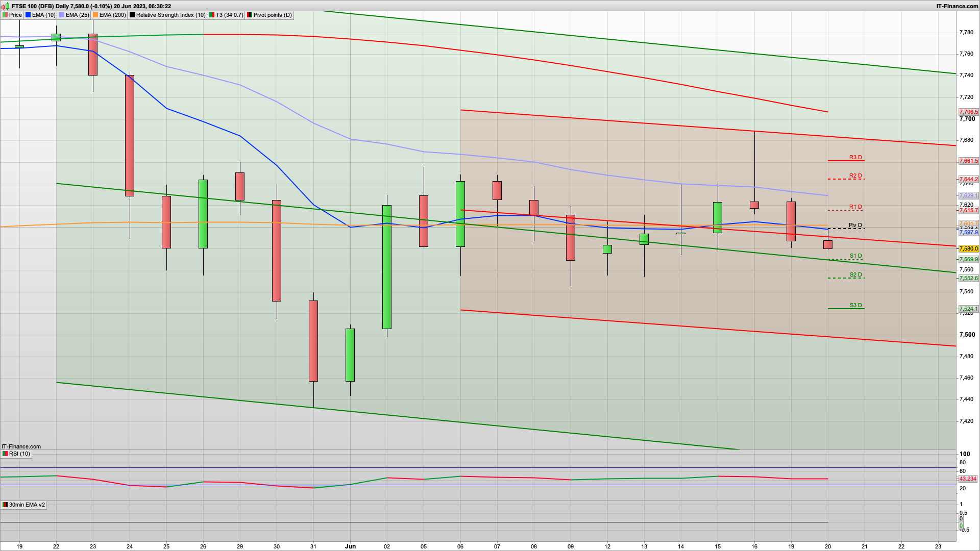Image resolution: width=980 pixels, height=551 pixels.
Task: Click the green candle on May 26
Action: [x=203, y=214]
